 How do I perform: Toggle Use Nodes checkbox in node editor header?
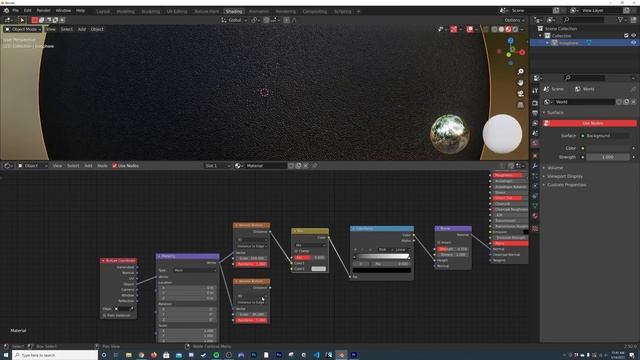tap(115, 166)
